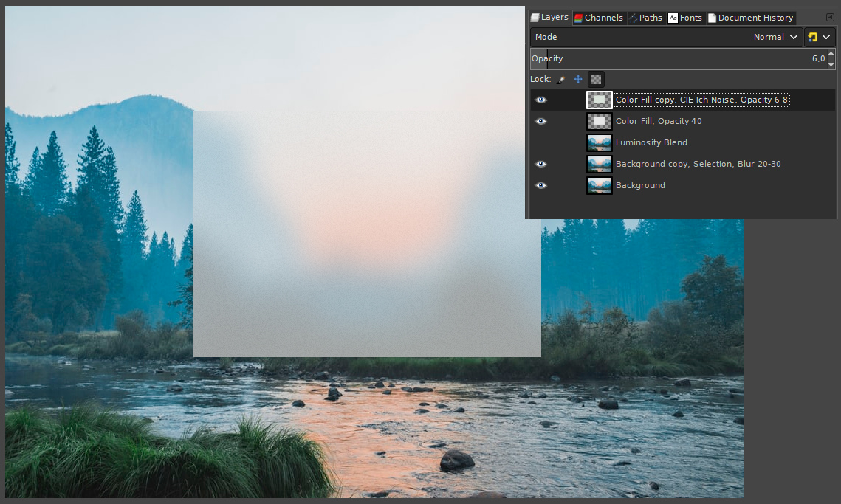The image size is (841, 504).
Task: Switch to the Layers tab
Action: coord(550,18)
